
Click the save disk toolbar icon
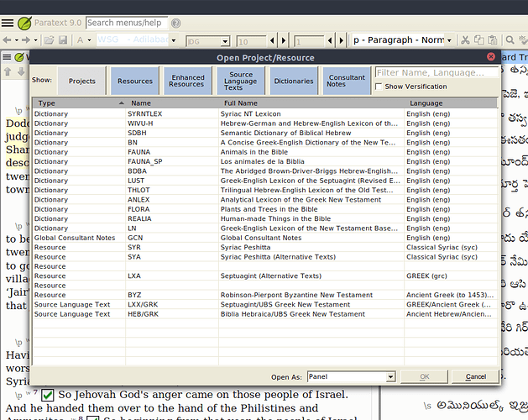[63, 40]
